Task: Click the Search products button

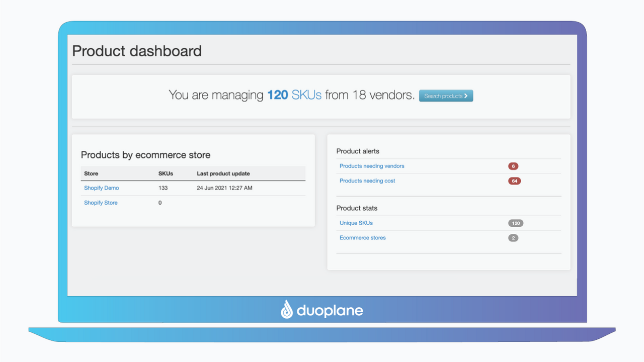Action: click(446, 96)
